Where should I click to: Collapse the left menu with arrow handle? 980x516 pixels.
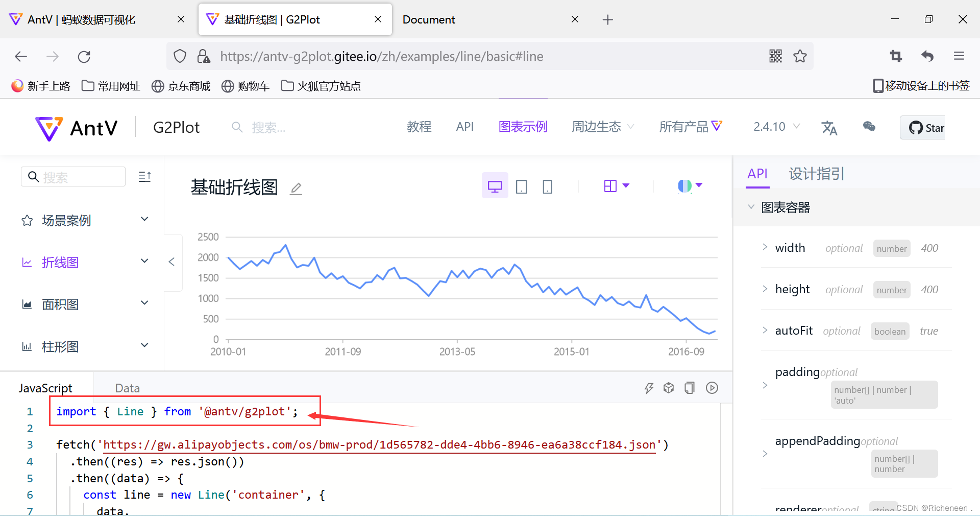pyautogui.click(x=172, y=262)
